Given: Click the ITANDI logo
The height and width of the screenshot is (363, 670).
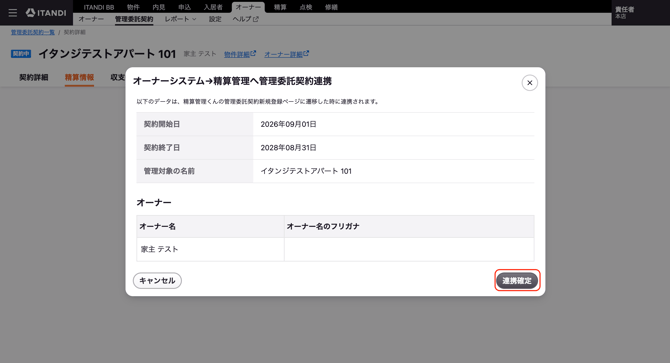Looking at the screenshot, I should 46,13.
